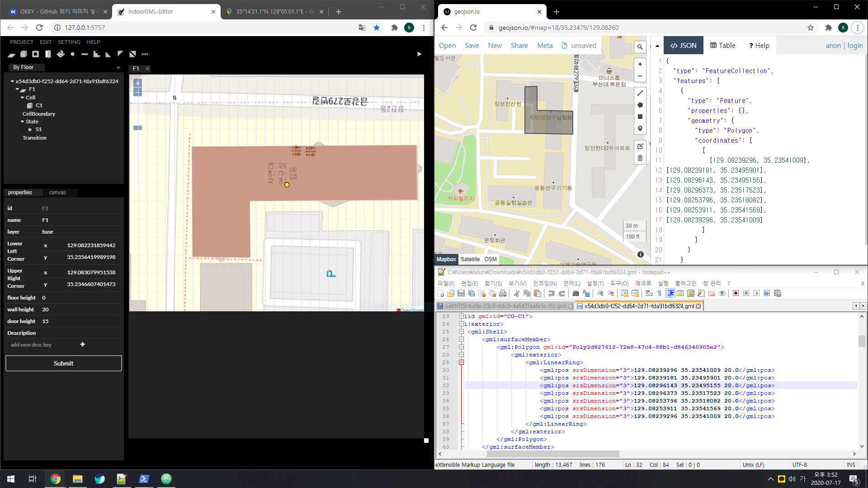Screen dimensions: 868x488
Task: Switch to the Table tab in geojson.io
Action: click(722, 46)
